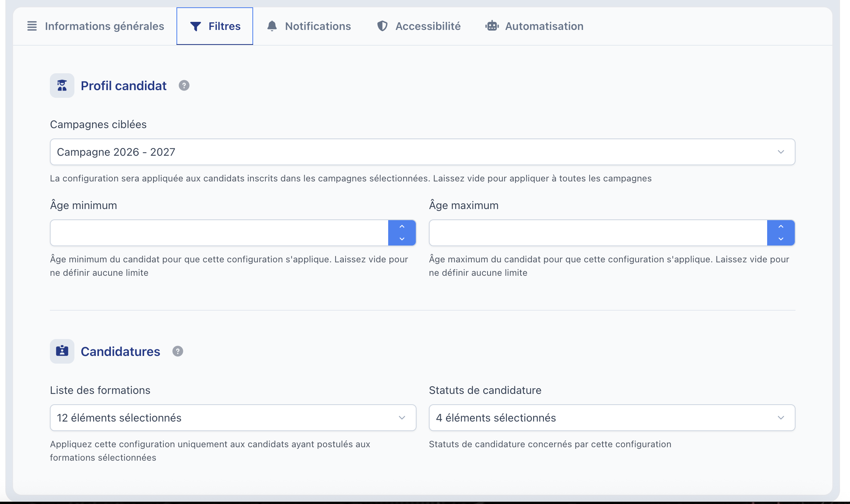Open the Liste des formations dropdown
The width and height of the screenshot is (850, 504).
point(233,418)
